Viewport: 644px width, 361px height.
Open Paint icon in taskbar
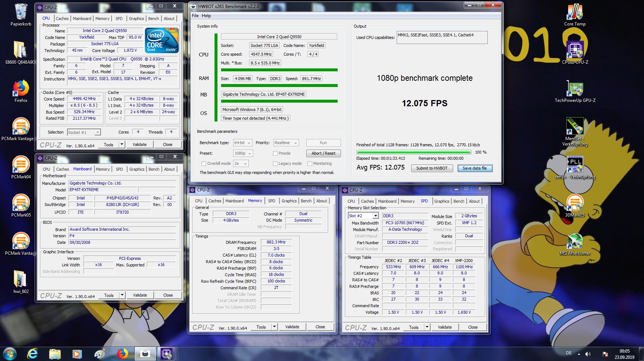coord(99,354)
